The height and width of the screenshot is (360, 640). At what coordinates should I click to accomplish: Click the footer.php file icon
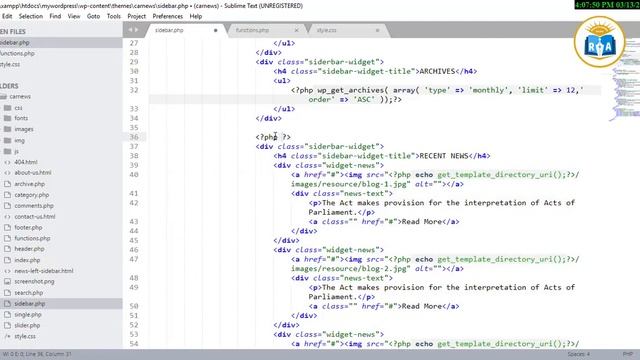7,228
